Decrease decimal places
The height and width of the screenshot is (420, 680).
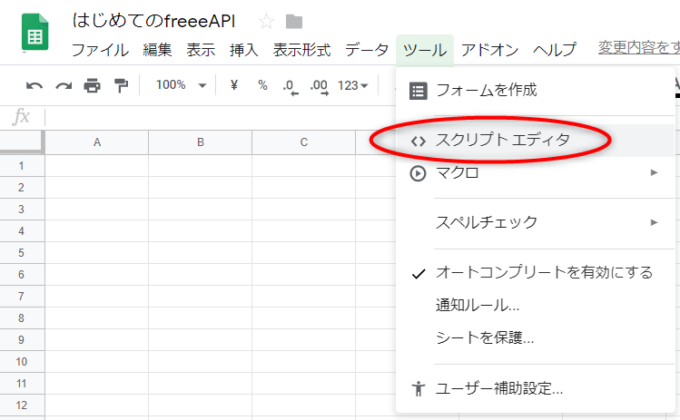(291, 86)
